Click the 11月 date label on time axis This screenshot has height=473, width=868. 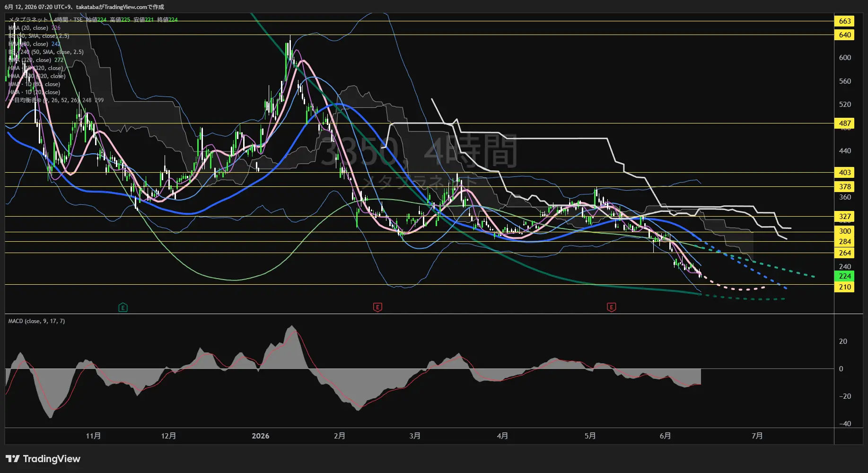click(x=93, y=436)
